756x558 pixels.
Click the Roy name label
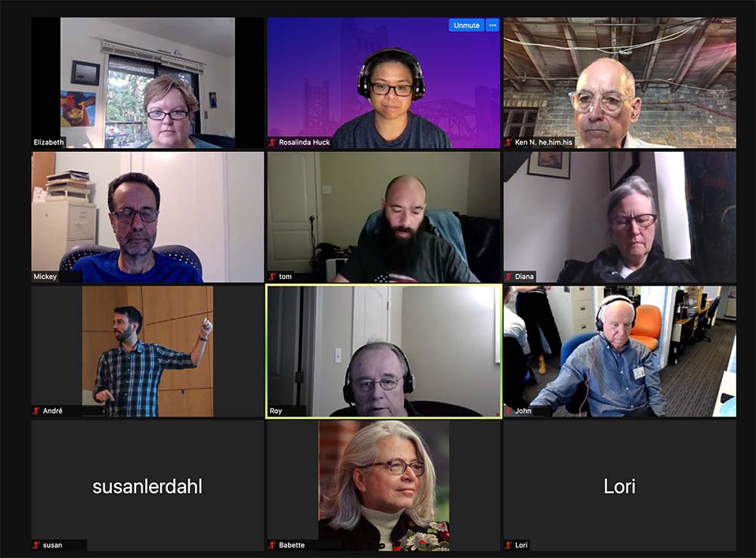[x=276, y=411]
